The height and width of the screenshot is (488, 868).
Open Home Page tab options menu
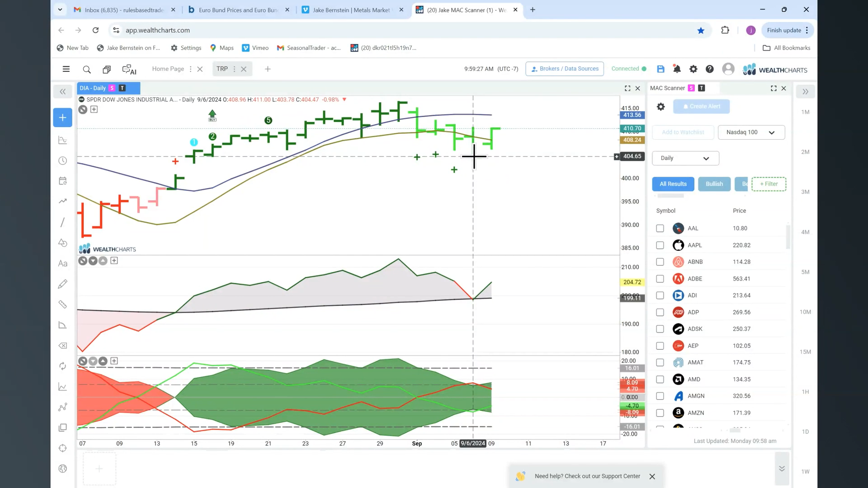coord(190,69)
